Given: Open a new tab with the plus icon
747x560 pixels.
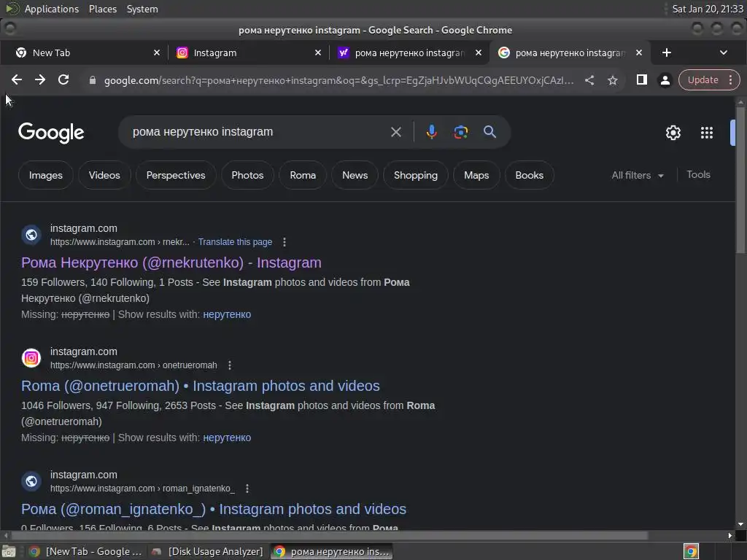Looking at the screenshot, I should click(x=667, y=52).
